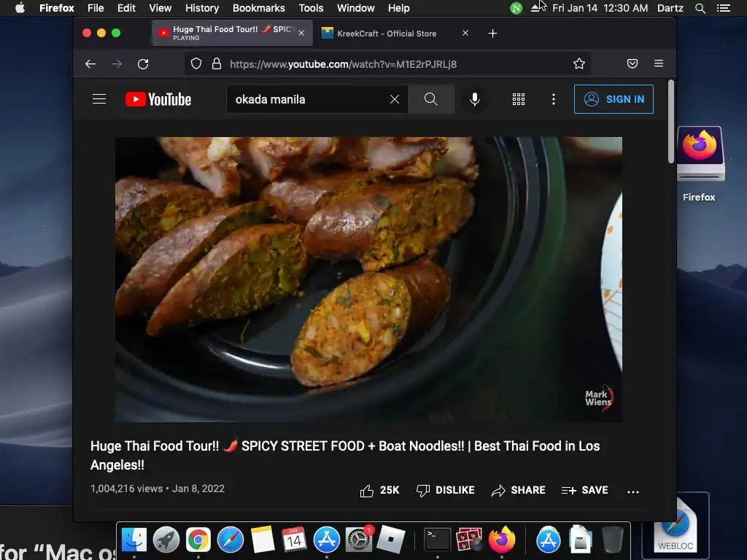The width and height of the screenshot is (747, 560).
Task: Close the KreekCraft Official Store tab
Action: 465,33
